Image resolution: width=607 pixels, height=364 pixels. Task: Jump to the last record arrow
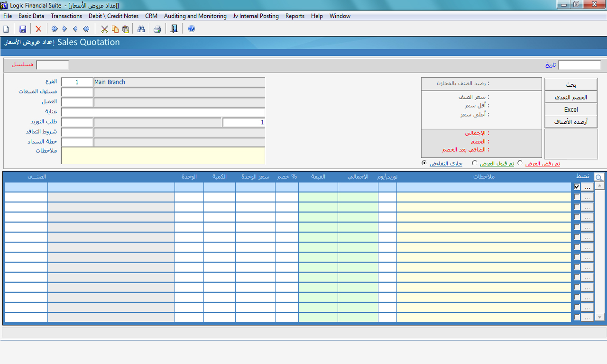(x=54, y=29)
